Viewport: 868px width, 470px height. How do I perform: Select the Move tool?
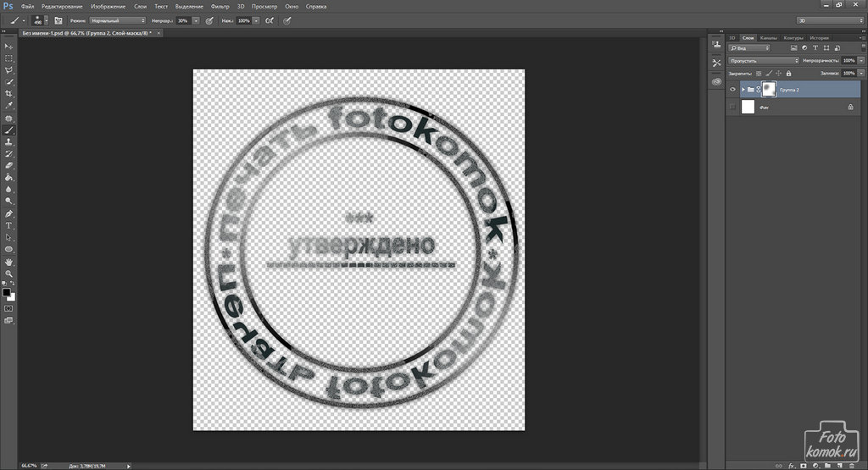coord(8,47)
